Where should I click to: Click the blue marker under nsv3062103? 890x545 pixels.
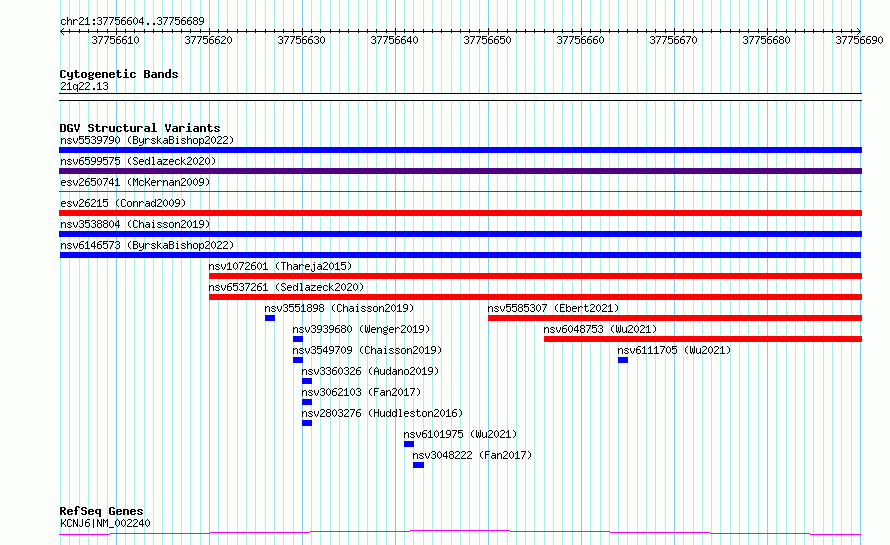pos(307,402)
